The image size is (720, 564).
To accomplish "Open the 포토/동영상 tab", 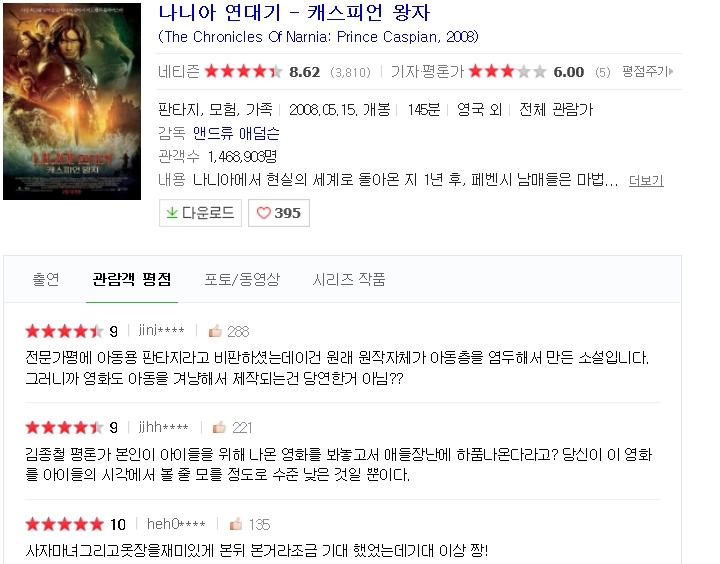I will click(x=242, y=279).
